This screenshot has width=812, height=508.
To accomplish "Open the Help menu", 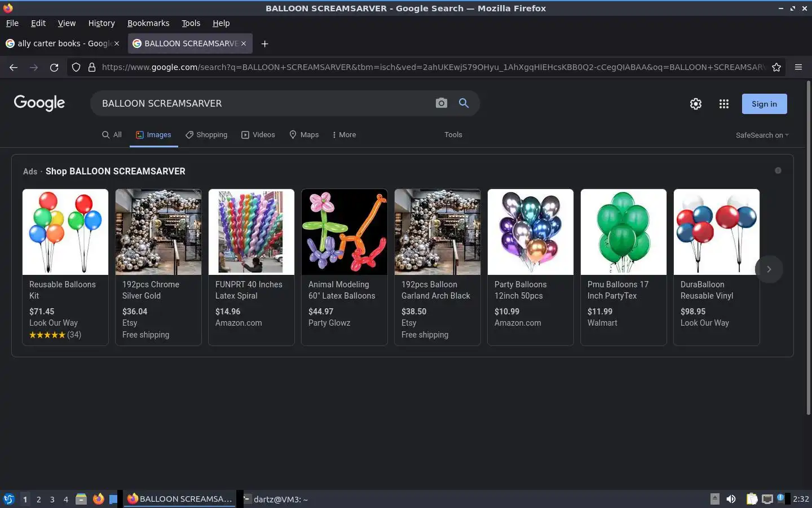I will coord(221,23).
